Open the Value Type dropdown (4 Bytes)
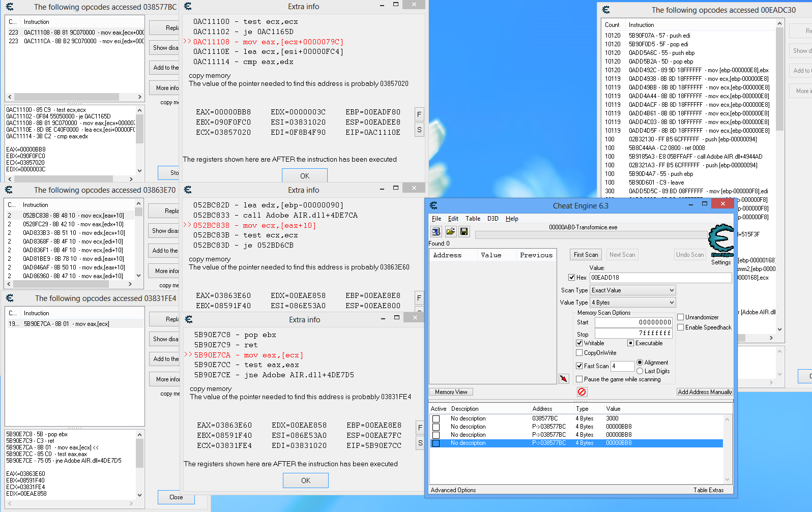 coord(633,303)
